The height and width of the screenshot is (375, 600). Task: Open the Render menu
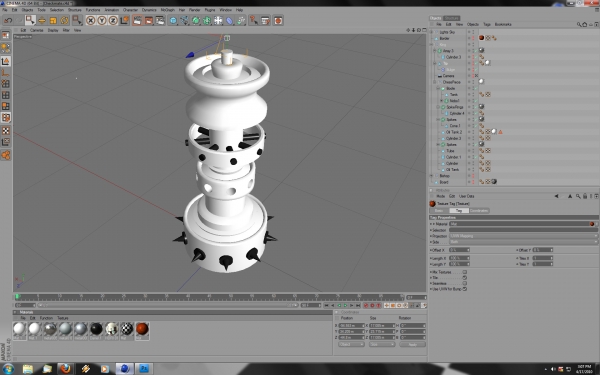pos(194,10)
